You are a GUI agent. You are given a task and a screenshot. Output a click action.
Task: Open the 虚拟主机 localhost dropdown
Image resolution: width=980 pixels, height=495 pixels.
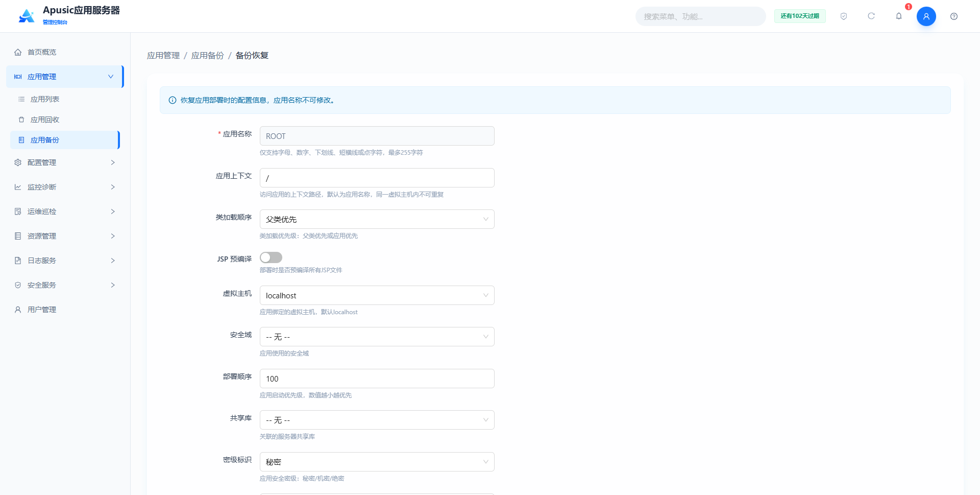click(x=377, y=295)
